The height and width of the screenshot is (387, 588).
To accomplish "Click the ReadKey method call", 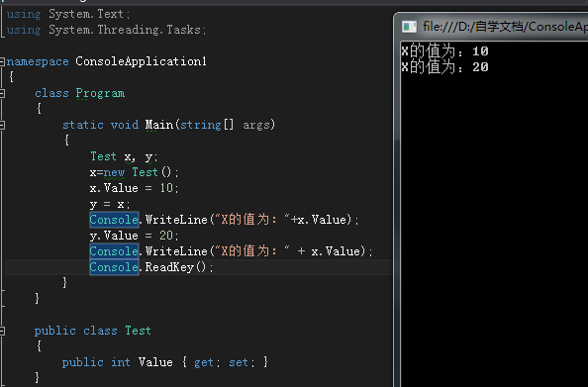I will (169, 267).
